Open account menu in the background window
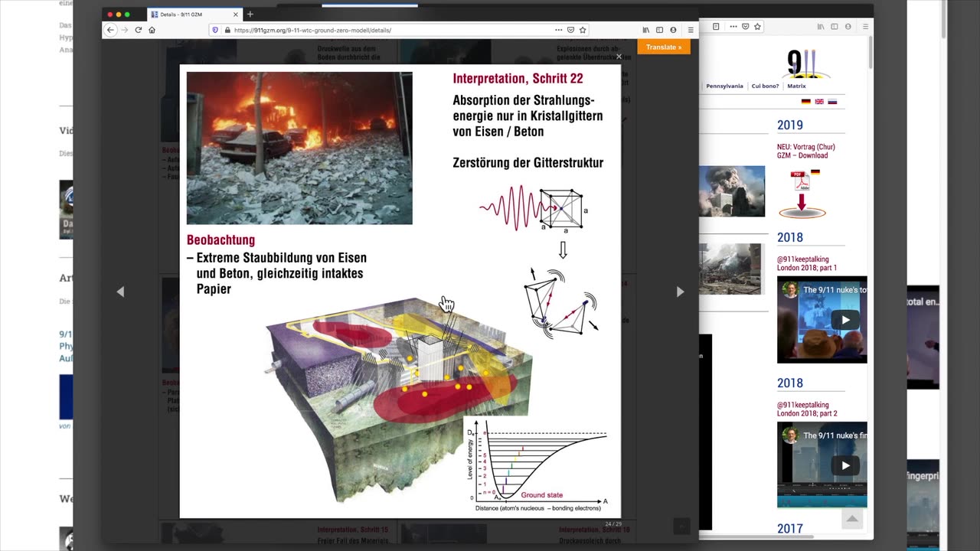980x551 pixels. [848, 27]
